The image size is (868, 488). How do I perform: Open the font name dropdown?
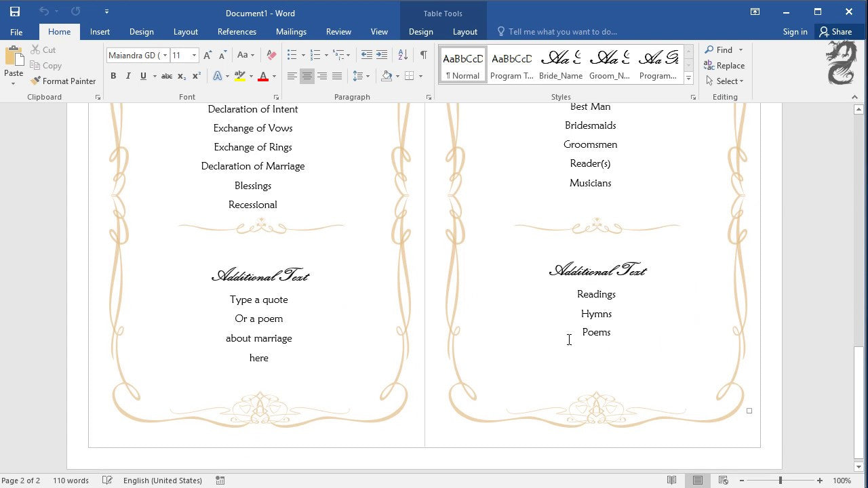[x=165, y=55]
